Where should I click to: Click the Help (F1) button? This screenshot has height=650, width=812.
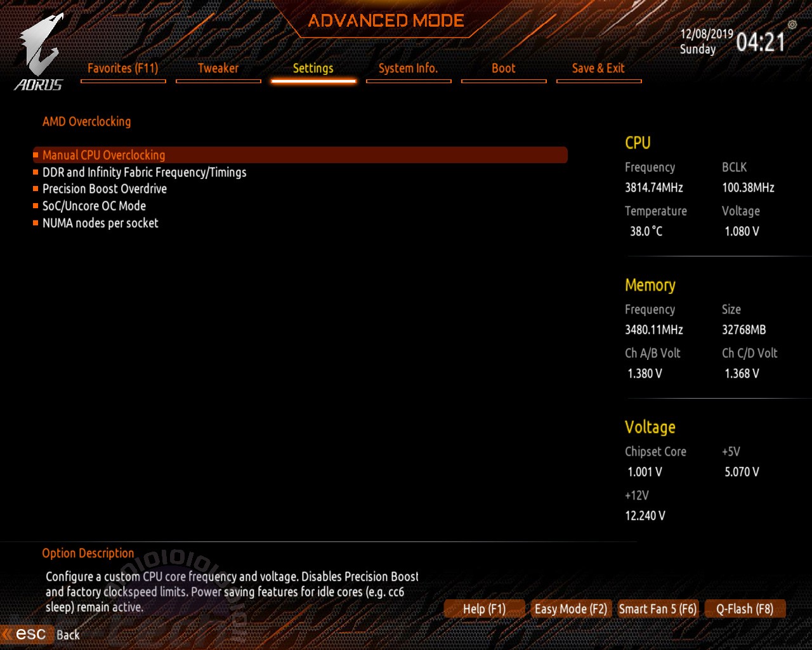(x=485, y=609)
